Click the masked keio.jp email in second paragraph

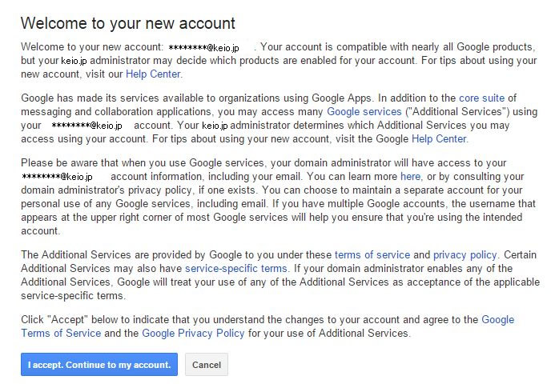click(x=86, y=126)
